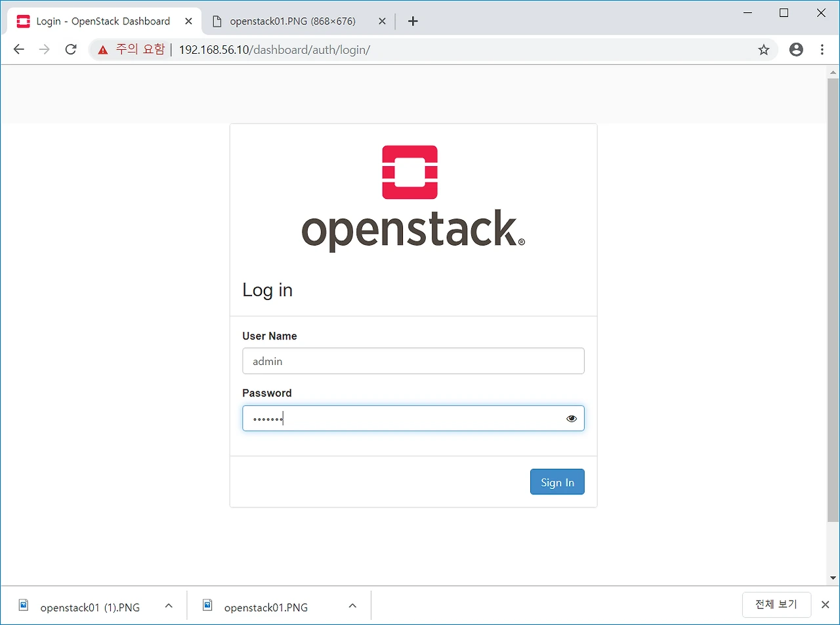The height and width of the screenshot is (625, 840).
Task: Close the Login - OpenStack Dashboard tab
Action: click(189, 21)
